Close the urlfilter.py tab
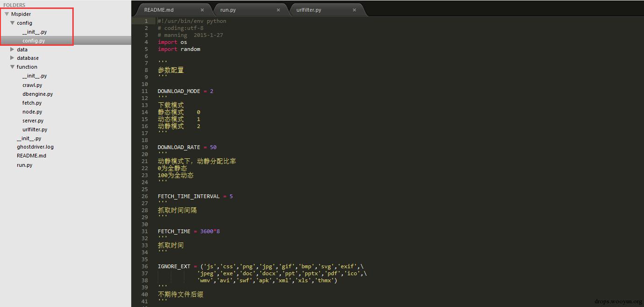 click(x=354, y=10)
